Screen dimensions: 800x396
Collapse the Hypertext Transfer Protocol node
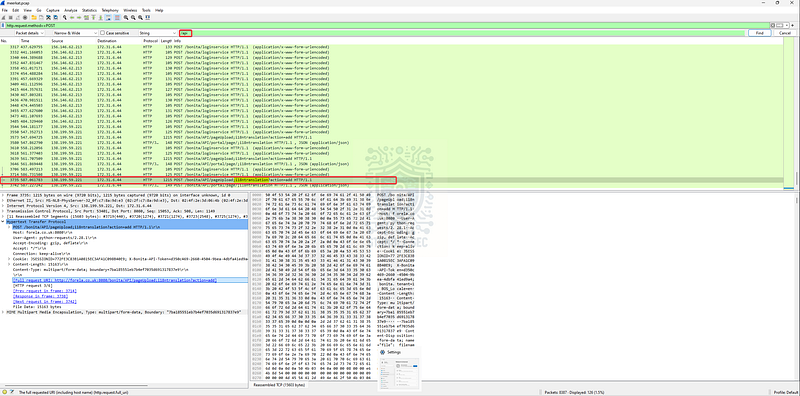[x=3, y=222]
